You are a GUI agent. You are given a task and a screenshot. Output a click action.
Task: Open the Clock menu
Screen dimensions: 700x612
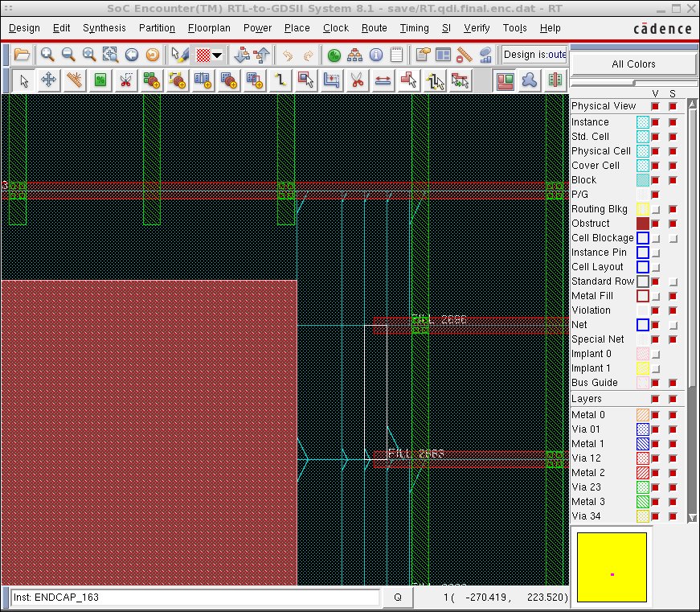tap(336, 28)
